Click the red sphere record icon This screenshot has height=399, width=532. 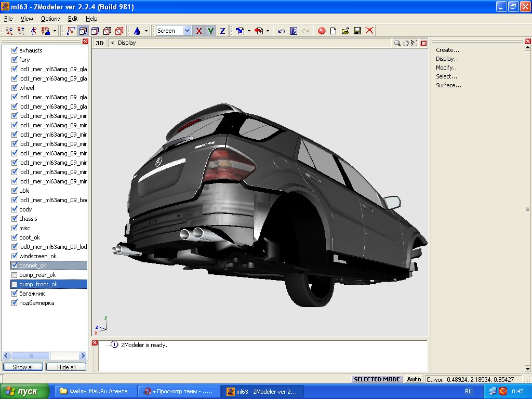(x=322, y=31)
